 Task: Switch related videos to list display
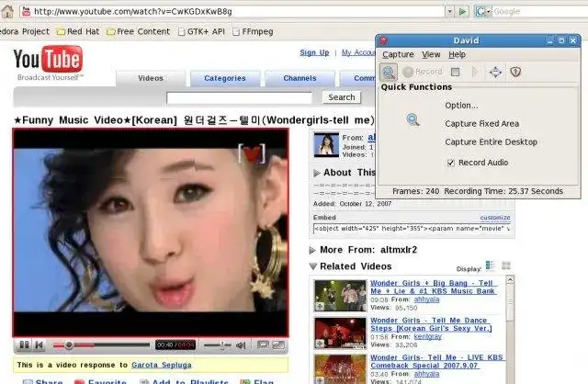pos(490,265)
